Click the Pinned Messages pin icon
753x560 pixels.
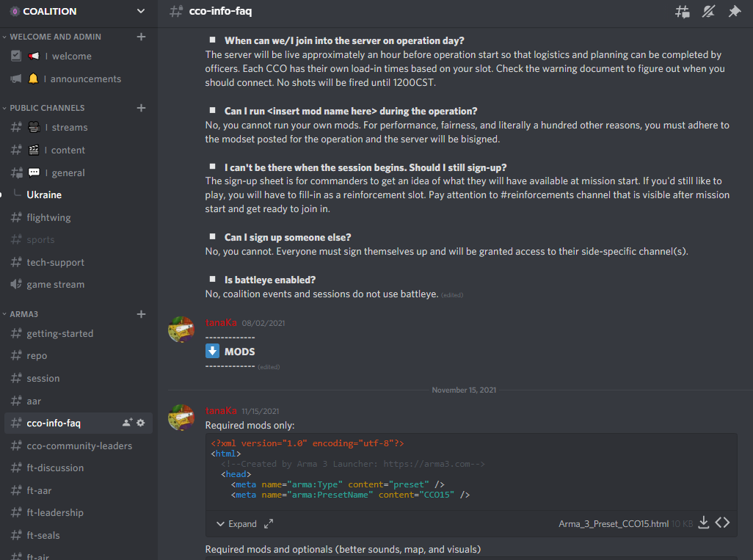pyautogui.click(x=734, y=11)
